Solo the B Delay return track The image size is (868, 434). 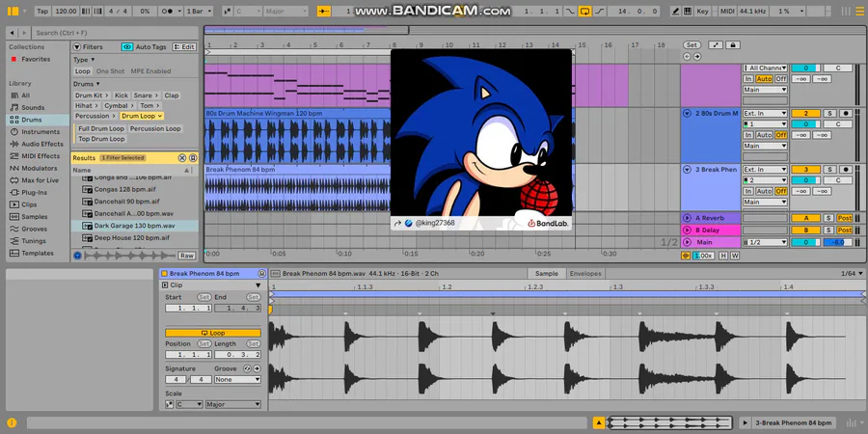point(829,231)
